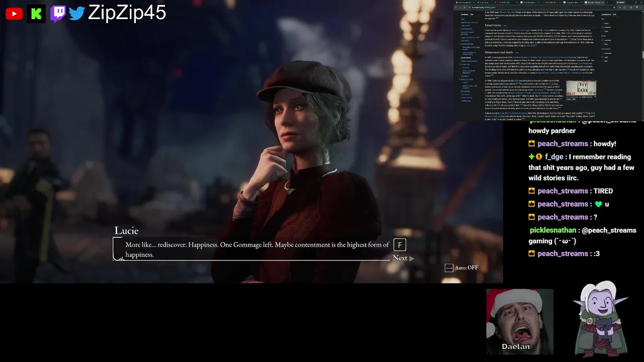Click the badge beside peach_streams ':3' message

click(532, 254)
